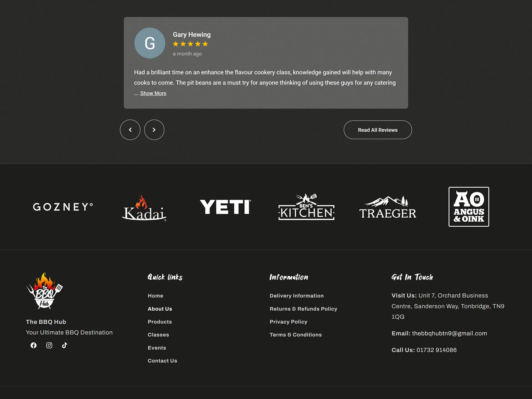Click the Angus & Oink logo

(468, 207)
